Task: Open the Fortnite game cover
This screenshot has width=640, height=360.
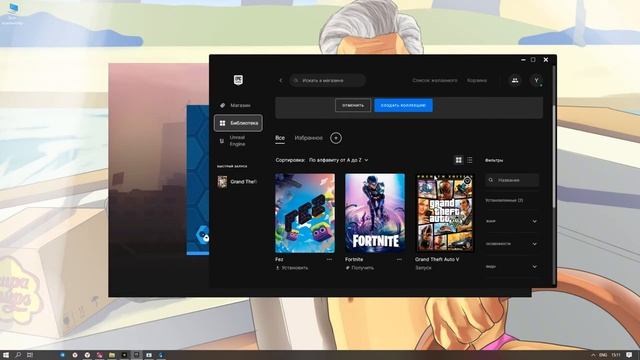Action: 375,213
